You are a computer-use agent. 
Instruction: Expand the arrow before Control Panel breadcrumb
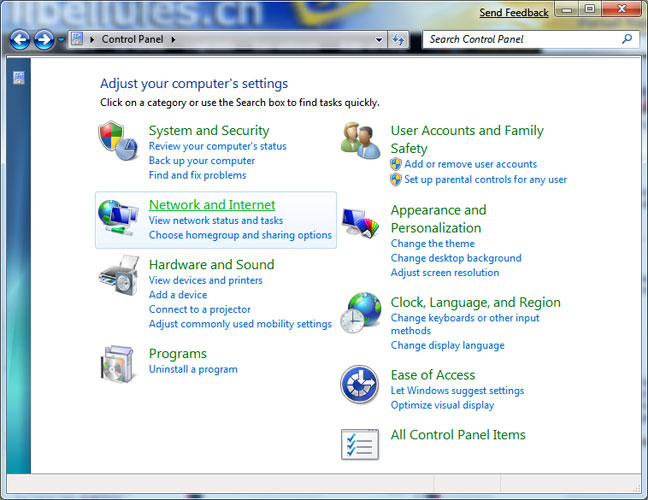click(92, 40)
